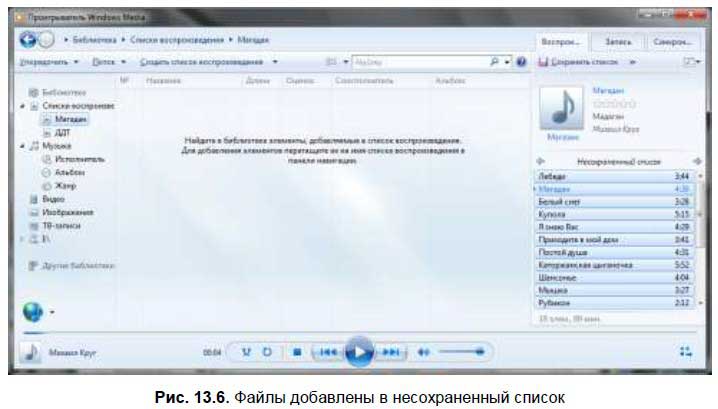Image resolution: width=718 pixels, height=409 pixels.
Task: Select track Белый снег in list
Action: click(614, 202)
